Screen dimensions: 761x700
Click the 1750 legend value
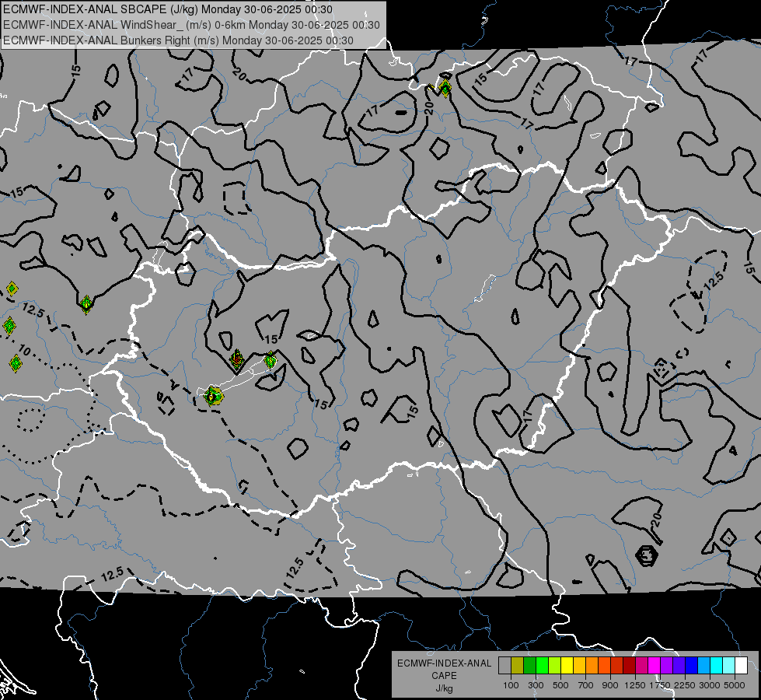[660, 685]
